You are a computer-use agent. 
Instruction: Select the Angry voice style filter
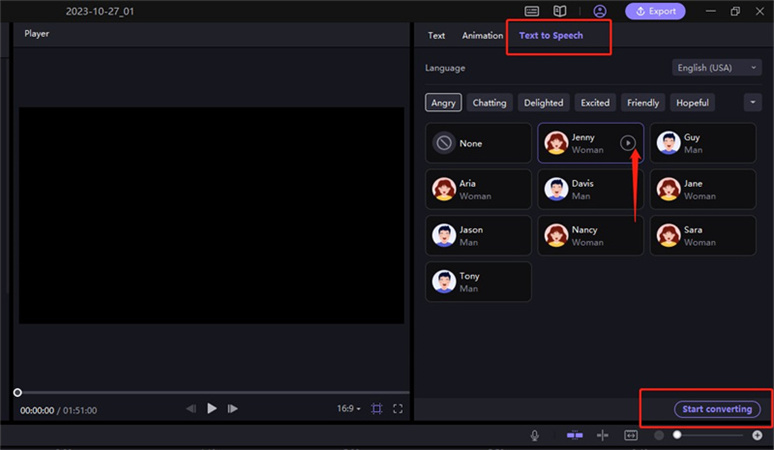(443, 103)
